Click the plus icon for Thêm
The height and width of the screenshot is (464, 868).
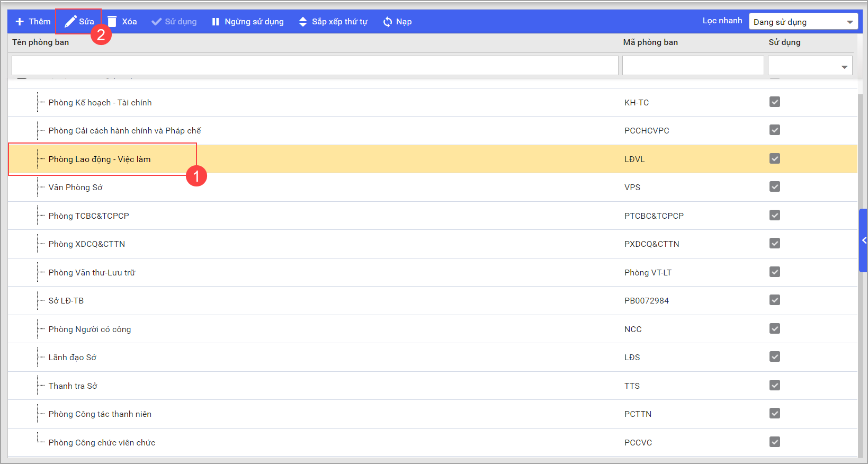(20, 22)
